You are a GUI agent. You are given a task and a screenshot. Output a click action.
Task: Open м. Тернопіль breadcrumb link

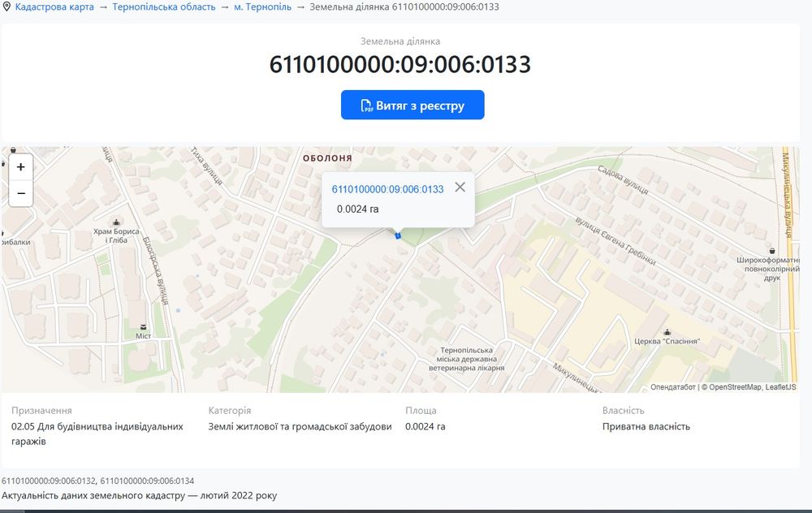pos(262,7)
